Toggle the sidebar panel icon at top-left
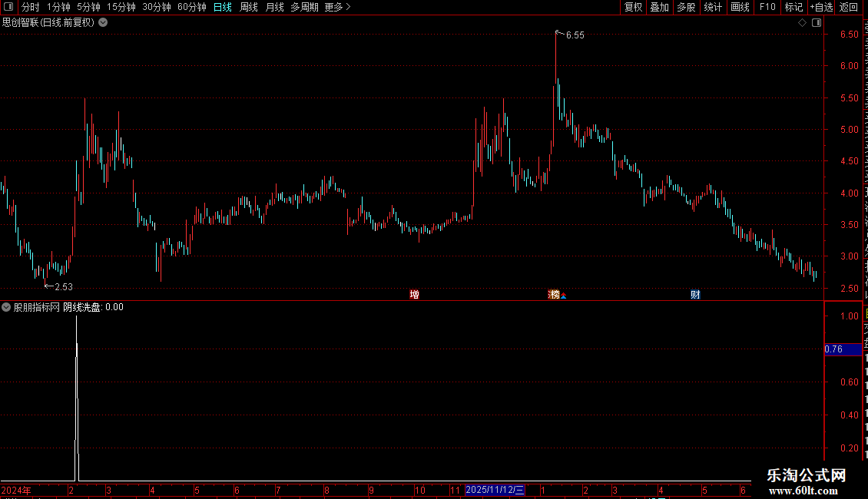This screenshot has height=499, width=868. (8, 7)
